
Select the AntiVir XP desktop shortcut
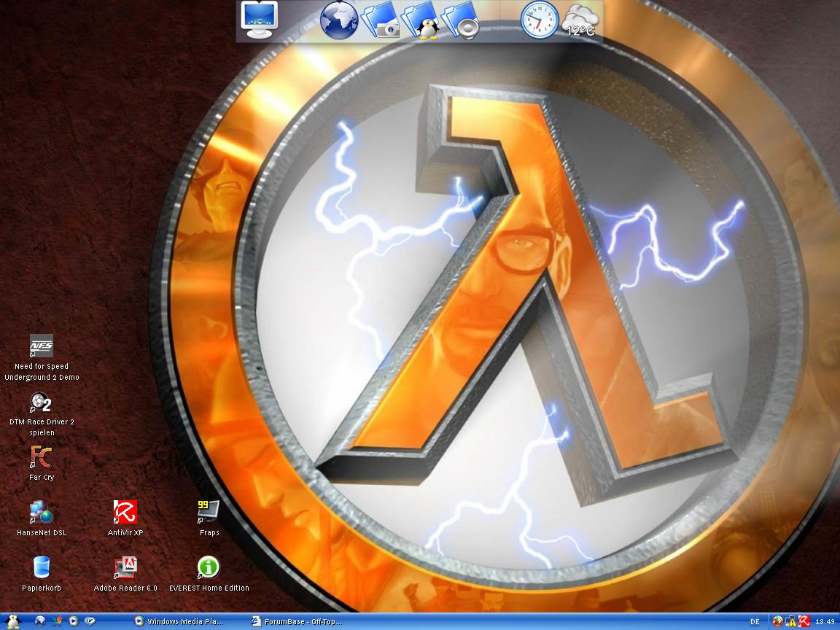(125, 518)
